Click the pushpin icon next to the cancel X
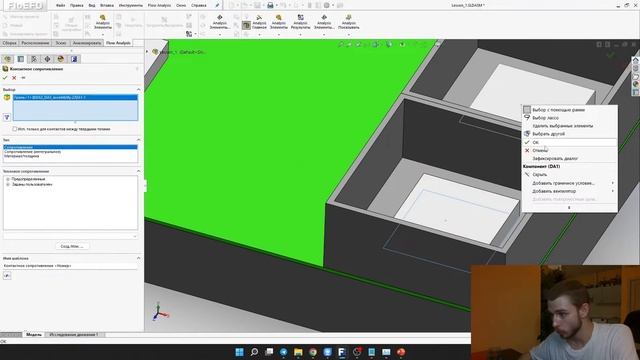This screenshot has width=640, height=360. pyautogui.click(x=23, y=78)
